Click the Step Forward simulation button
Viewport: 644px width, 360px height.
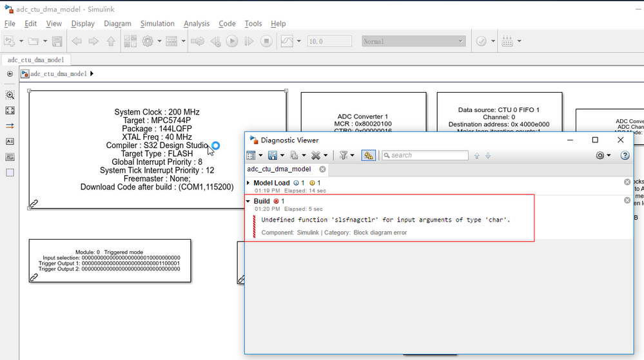pos(249,41)
